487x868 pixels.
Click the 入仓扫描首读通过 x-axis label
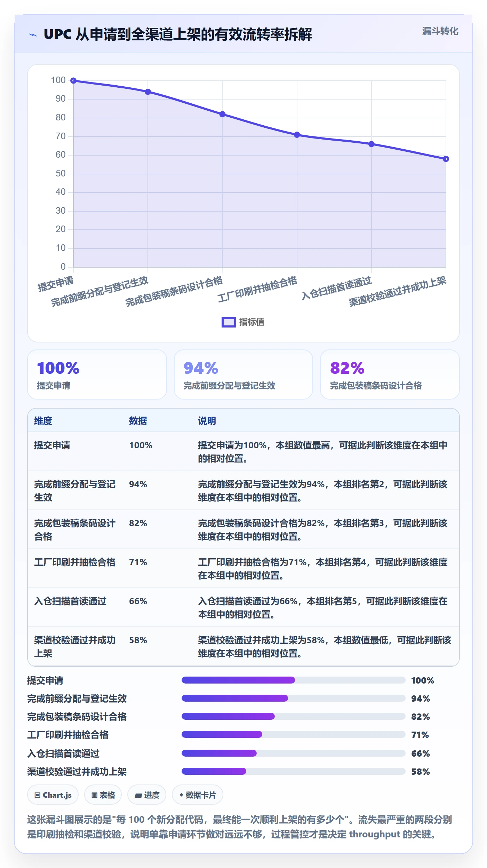click(336, 288)
